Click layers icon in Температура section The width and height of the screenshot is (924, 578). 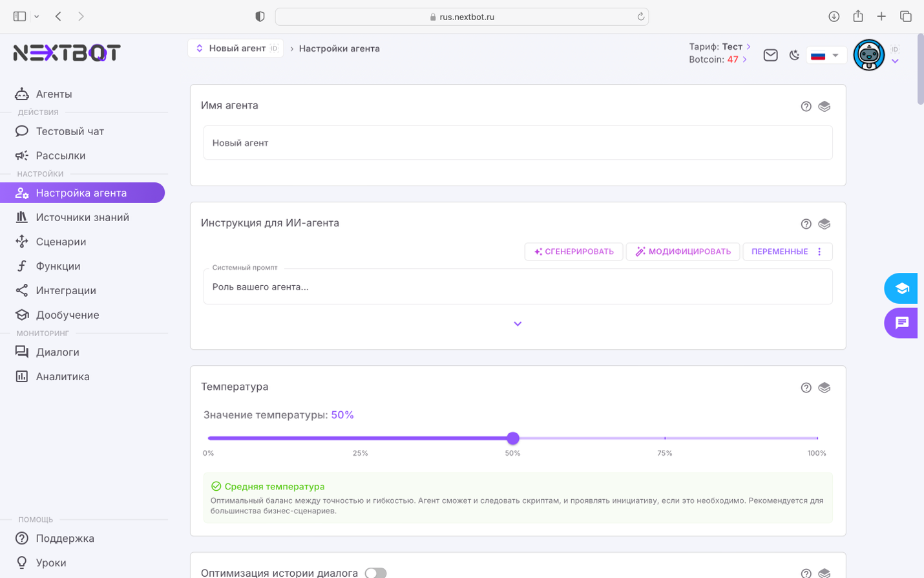tap(824, 388)
